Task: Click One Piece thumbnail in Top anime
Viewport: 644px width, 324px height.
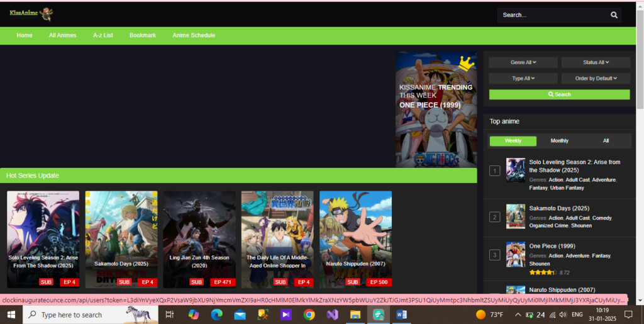Action: (x=516, y=255)
